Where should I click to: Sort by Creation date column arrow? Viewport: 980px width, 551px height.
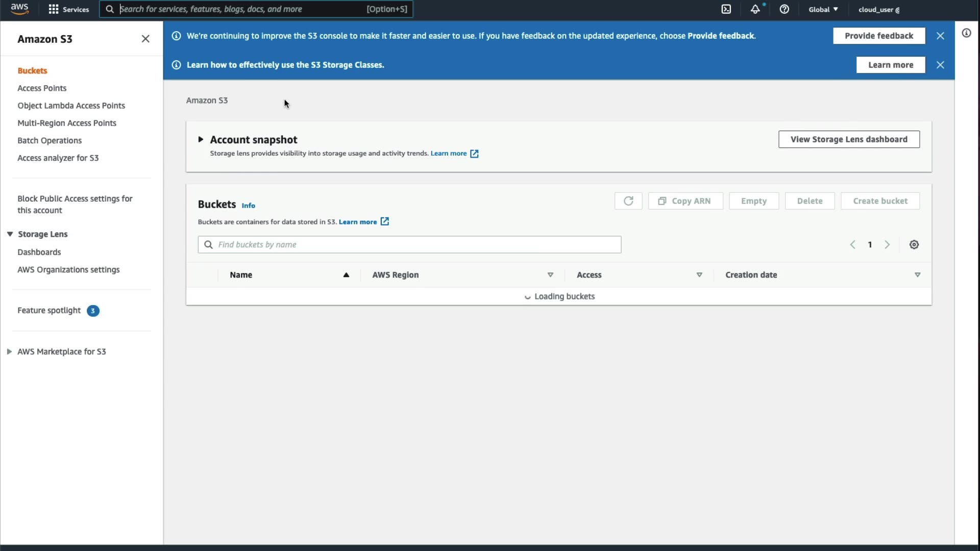917,275
